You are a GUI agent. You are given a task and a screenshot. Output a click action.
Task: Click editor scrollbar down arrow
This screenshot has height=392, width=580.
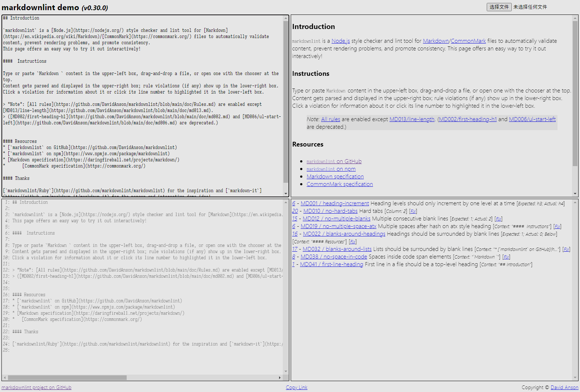tap(286, 194)
